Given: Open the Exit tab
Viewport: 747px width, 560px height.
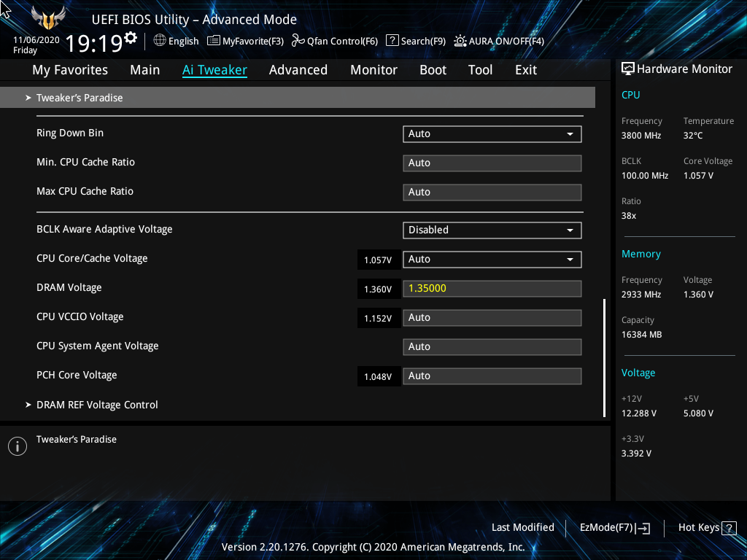Looking at the screenshot, I should (526, 70).
